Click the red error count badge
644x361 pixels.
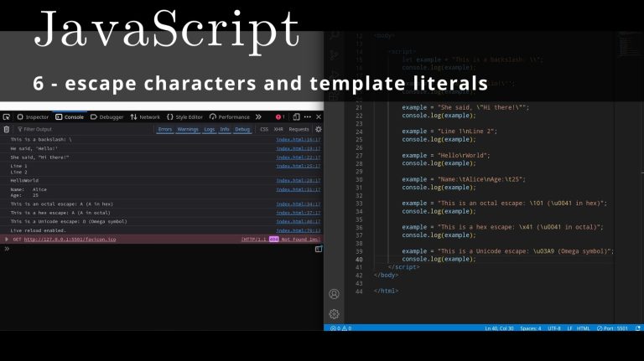click(280, 117)
